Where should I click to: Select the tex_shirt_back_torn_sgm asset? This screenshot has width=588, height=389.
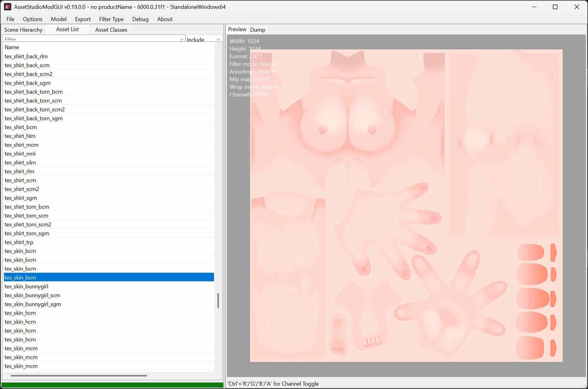pos(109,118)
